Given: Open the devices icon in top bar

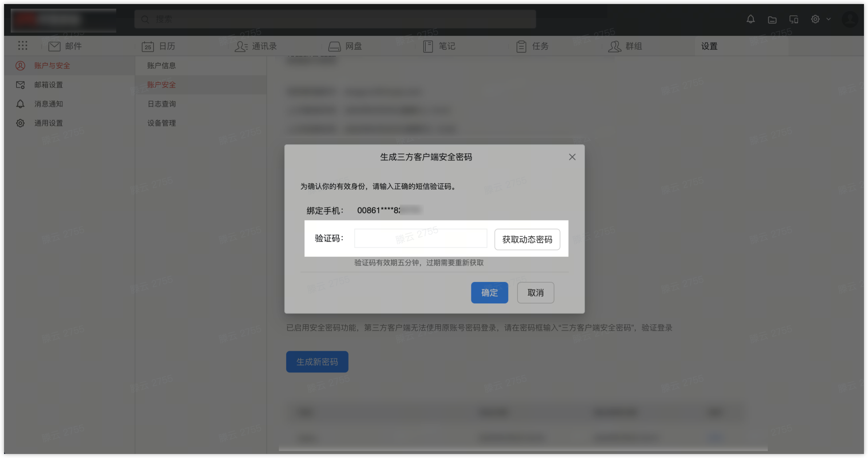Looking at the screenshot, I should (794, 19).
